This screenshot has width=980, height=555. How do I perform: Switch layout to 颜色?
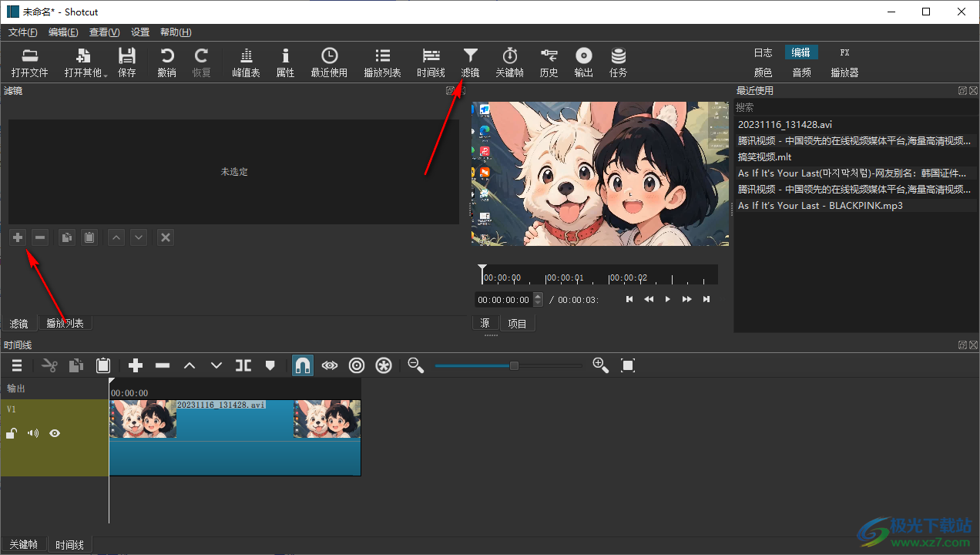pos(764,72)
